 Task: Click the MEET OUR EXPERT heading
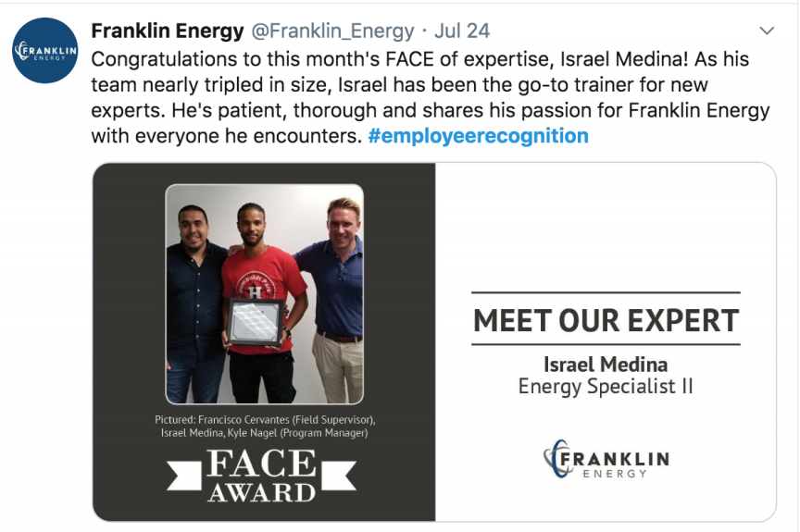click(x=606, y=320)
